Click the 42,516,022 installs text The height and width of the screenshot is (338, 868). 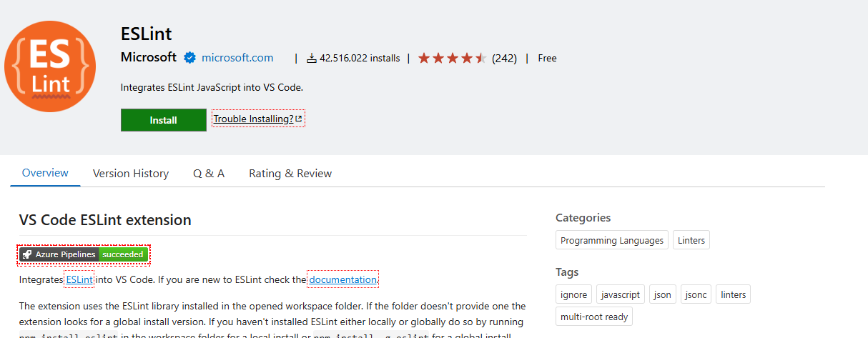pyautogui.click(x=360, y=58)
